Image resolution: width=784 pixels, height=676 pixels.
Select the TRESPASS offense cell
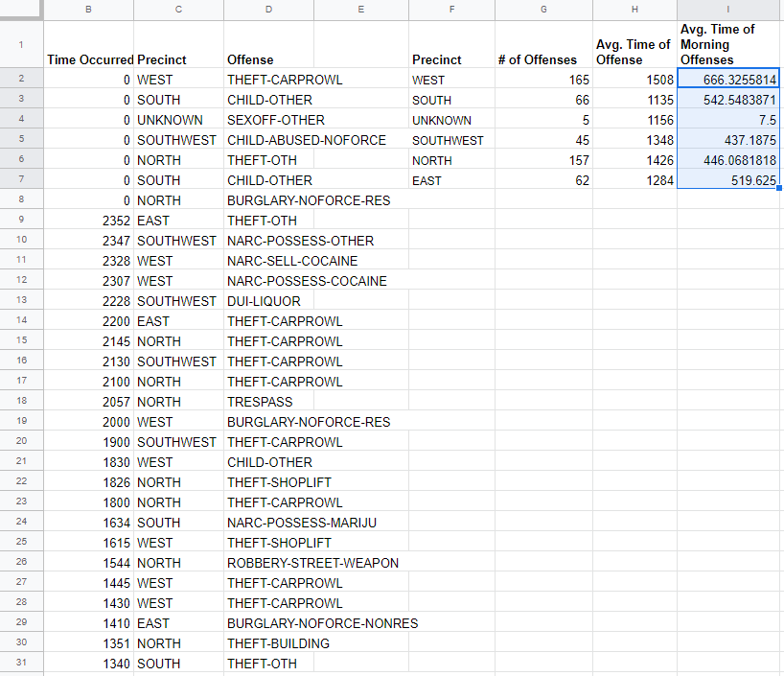(268, 400)
